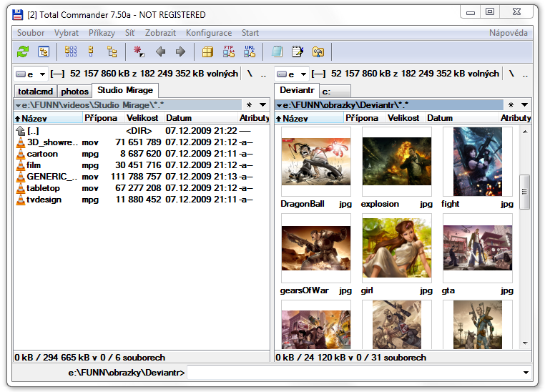Open the Příkazy menu
The height and width of the screenshot is (392, 545).
(102, 33)
